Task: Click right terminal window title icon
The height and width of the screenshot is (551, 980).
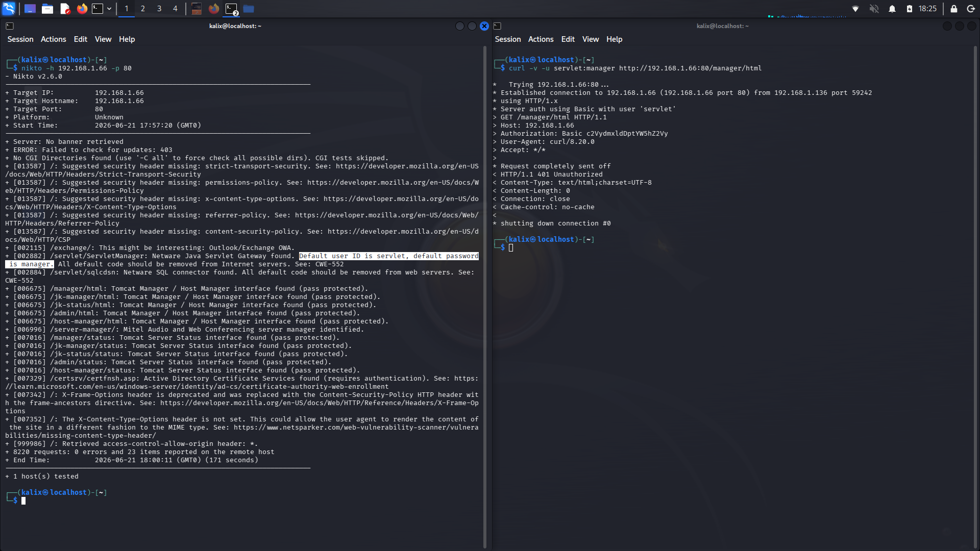Action: tap(497, 26)
